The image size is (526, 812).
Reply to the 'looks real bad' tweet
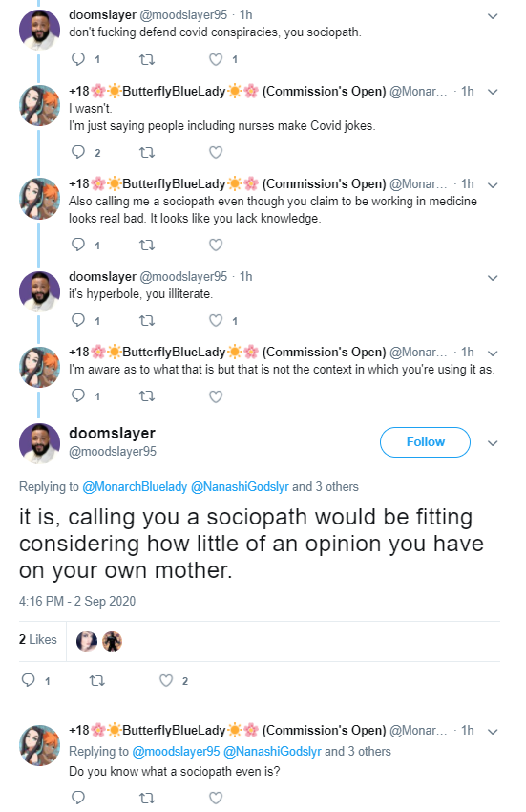click(78, 245)
